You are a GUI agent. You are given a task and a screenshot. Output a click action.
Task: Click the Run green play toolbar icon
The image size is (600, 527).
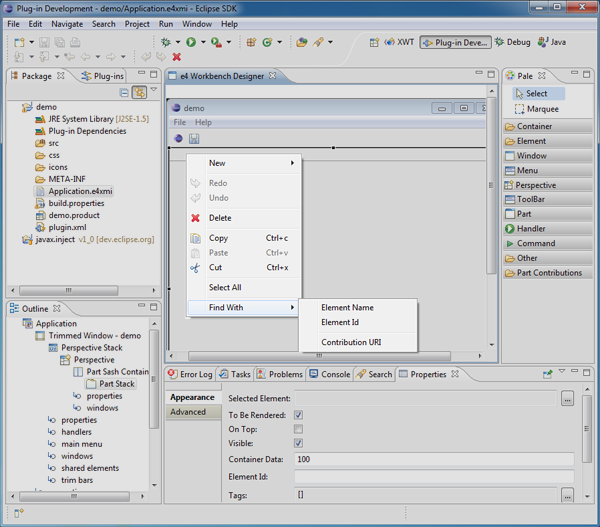click(x=191, y=42)
